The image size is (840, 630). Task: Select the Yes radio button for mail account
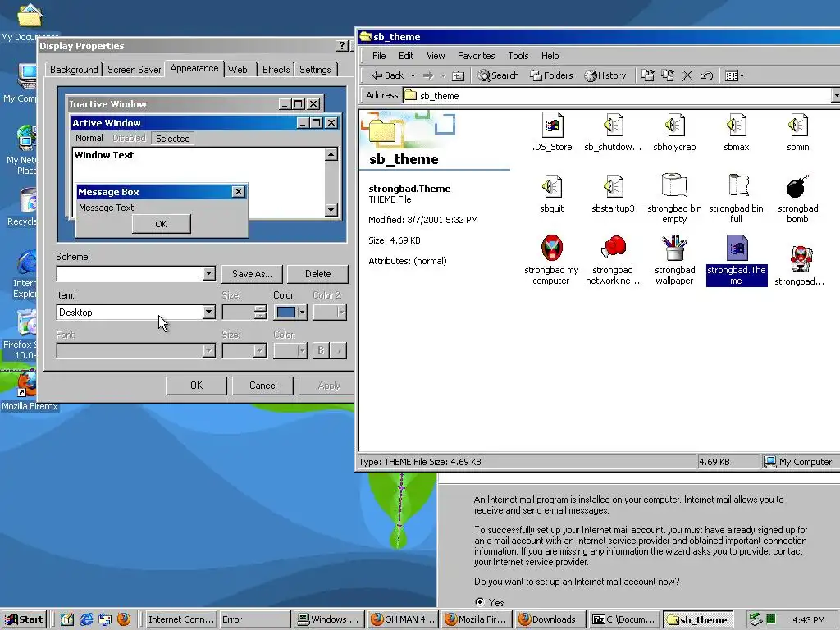click(479, 601)
